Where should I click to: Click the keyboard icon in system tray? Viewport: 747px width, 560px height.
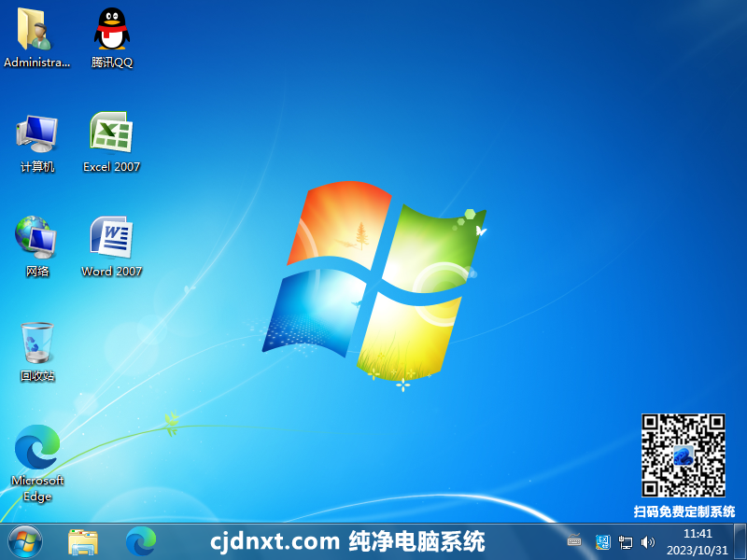click(x=574, y=540)
